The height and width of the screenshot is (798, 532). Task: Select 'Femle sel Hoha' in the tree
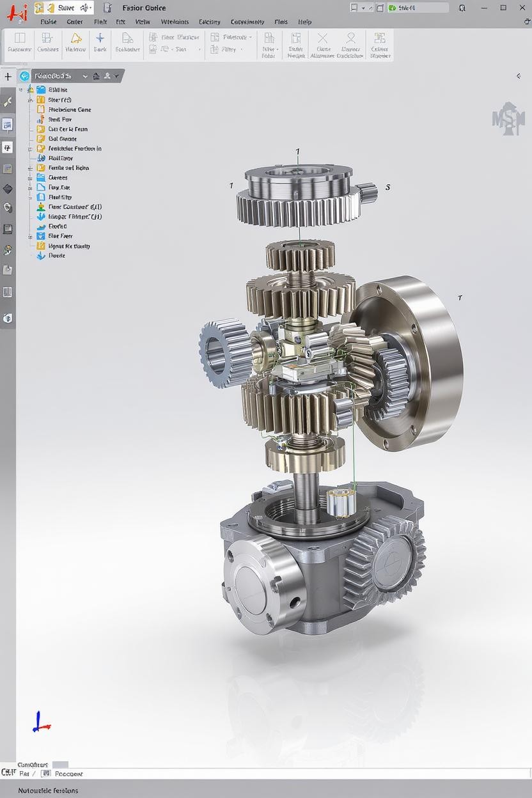point(68,168)
